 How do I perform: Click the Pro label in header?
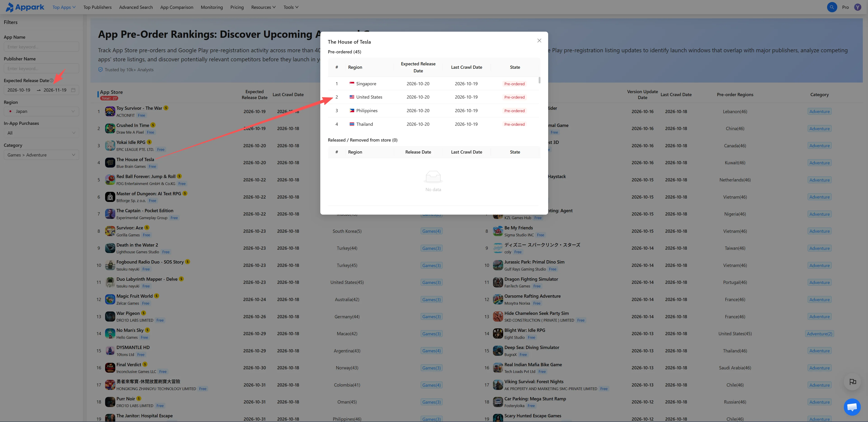[x=845, y=7]
